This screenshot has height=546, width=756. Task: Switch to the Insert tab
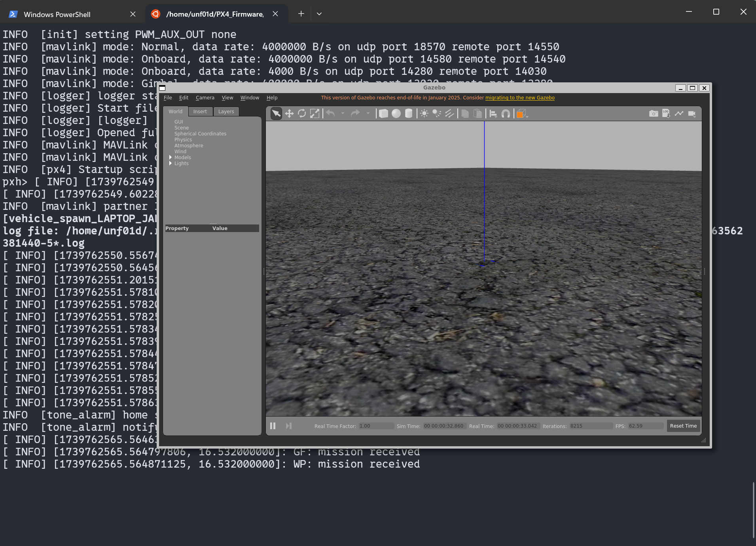[x=200, y=112]
